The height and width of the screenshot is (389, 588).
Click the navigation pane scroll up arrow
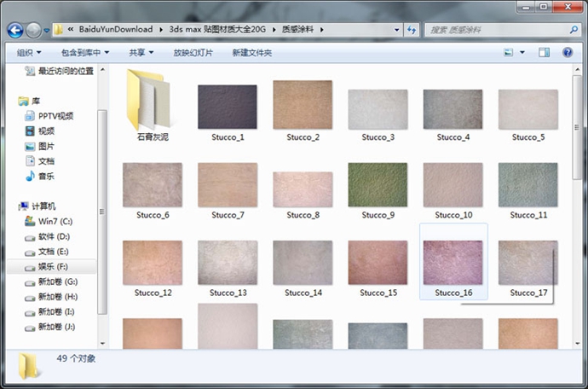coord(102,70)
